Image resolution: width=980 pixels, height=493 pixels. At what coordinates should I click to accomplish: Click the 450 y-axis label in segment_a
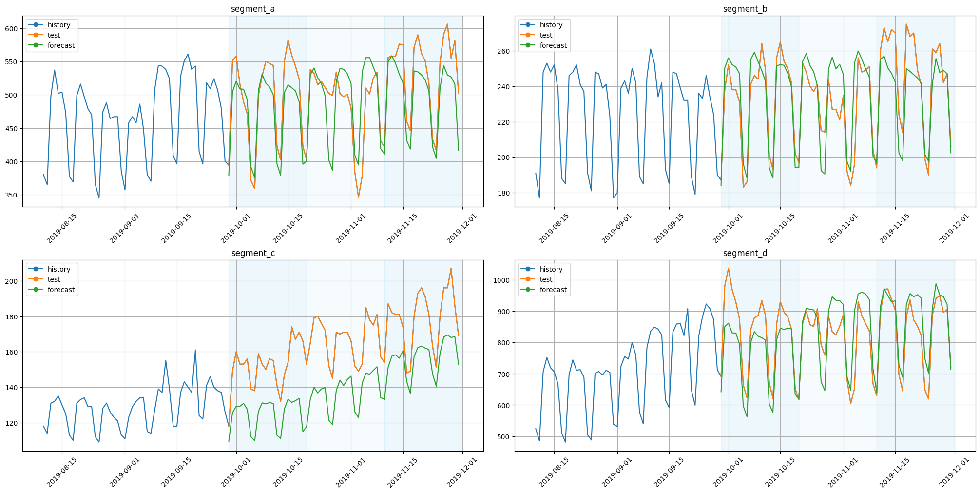(x=12, y=129)
